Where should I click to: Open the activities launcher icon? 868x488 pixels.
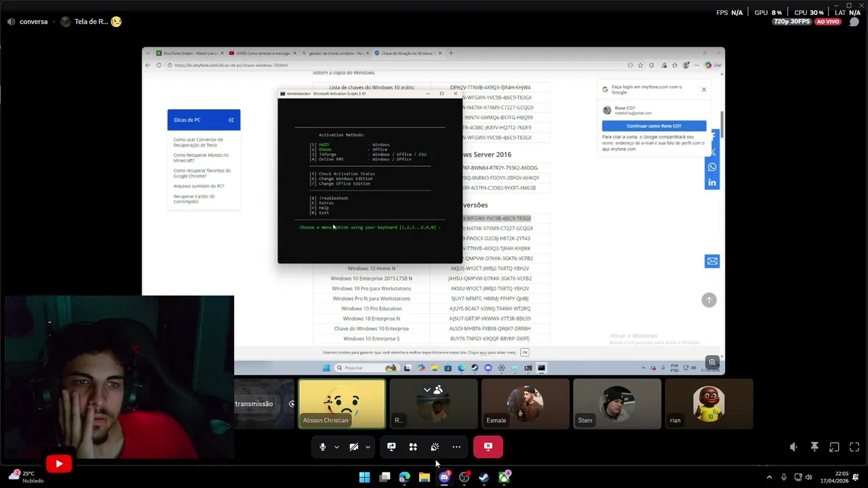click(413, 447)
